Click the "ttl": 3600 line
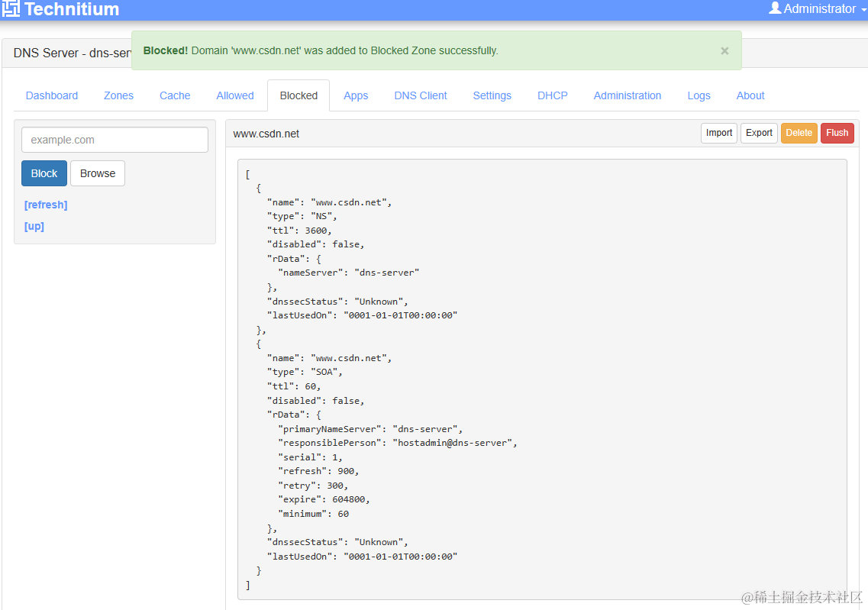Image resolution: width=868 pixels, height=610 pixels. pyautogui.click(x=299, y=231)
